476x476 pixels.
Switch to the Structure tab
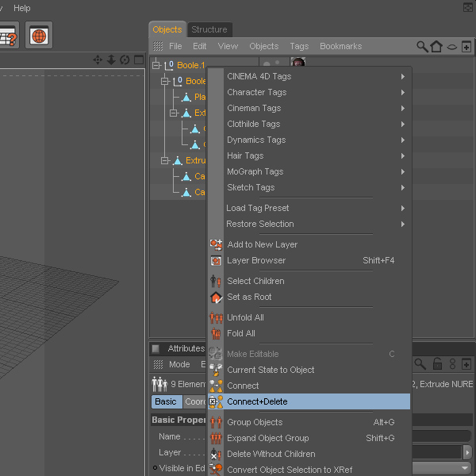pos(209,29)
